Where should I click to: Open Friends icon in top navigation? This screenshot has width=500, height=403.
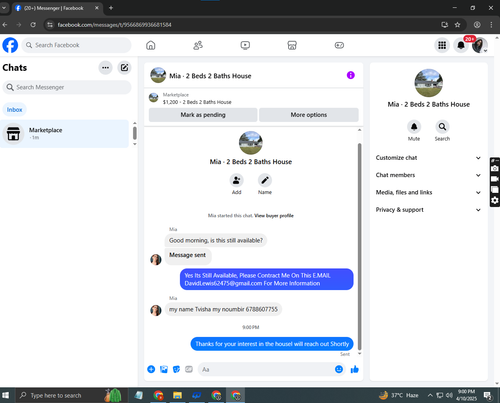(198, 45)
